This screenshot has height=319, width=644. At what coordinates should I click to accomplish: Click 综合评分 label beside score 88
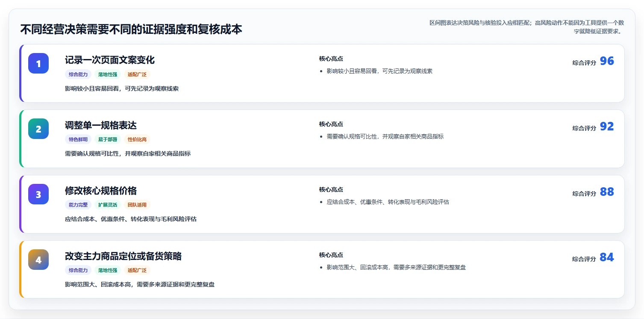pos(584,194)
